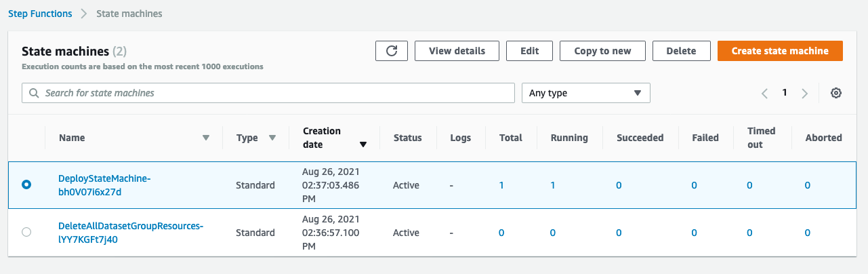Open table preferences gear icon
Viewport: 868px width, 274px height.
[836, 93]
